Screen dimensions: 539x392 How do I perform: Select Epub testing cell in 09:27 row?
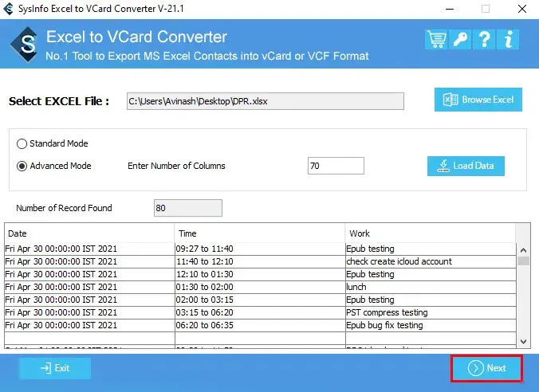pos(431,249)
